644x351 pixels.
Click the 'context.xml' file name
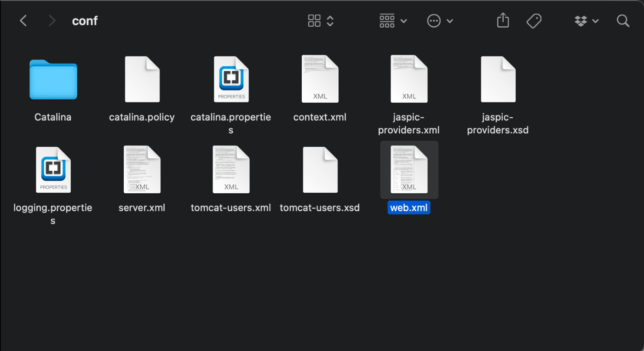click(x=320, y=117)
